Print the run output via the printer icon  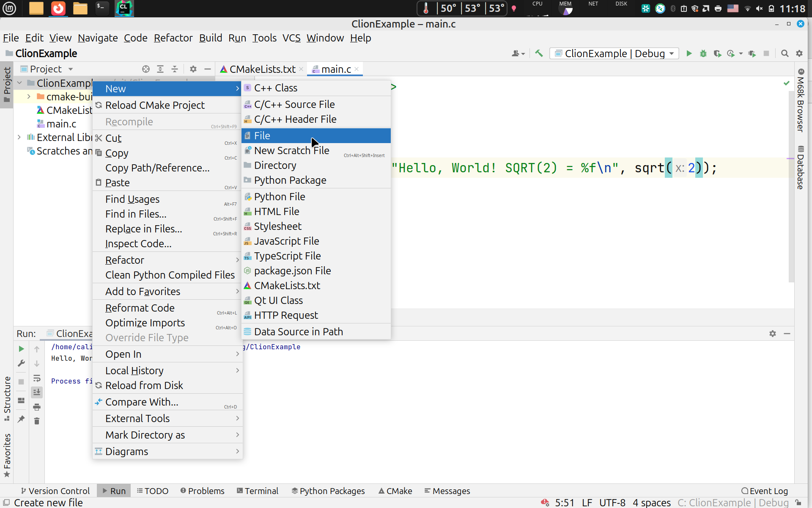[37, 407]
